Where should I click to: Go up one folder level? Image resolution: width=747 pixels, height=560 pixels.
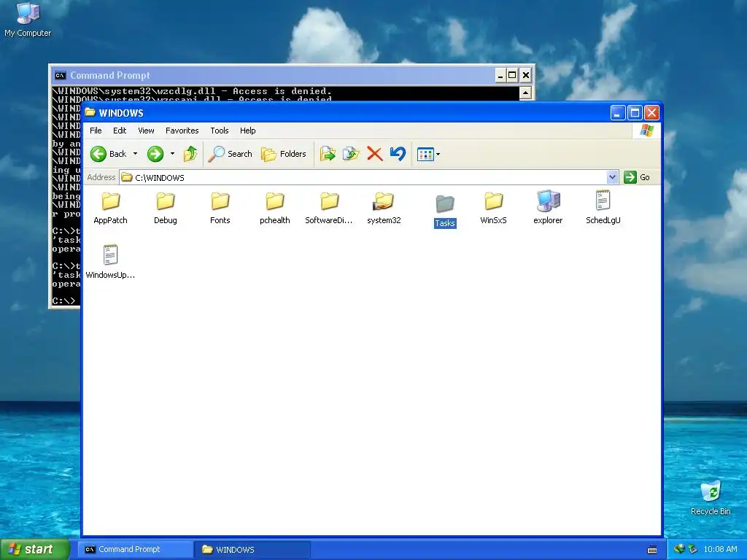[190, 154]
